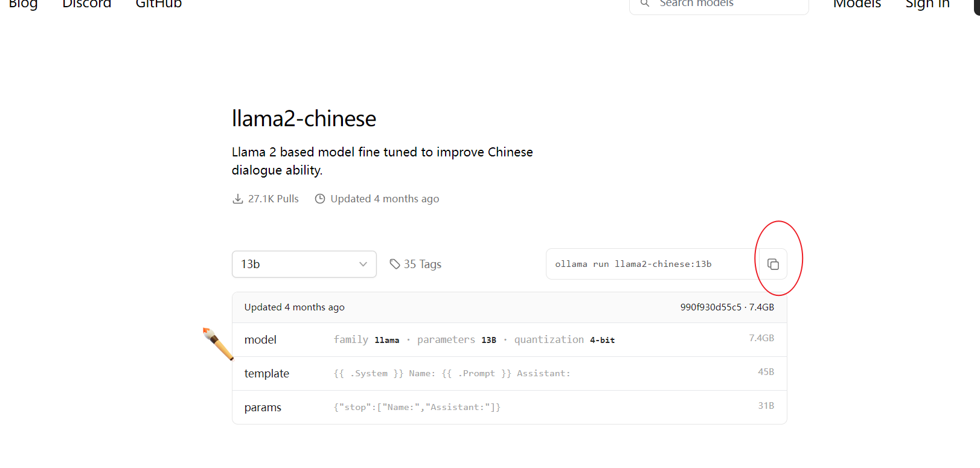
Task: Open the params file row
Action: tap(510, 407)
